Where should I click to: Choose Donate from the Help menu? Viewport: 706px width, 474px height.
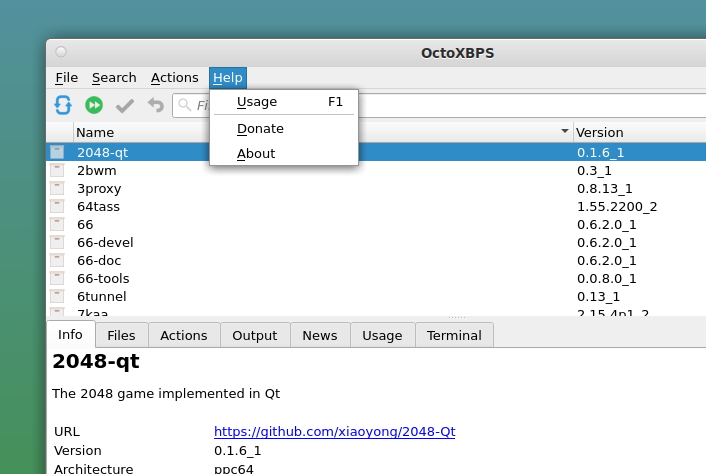coord(284,129)
